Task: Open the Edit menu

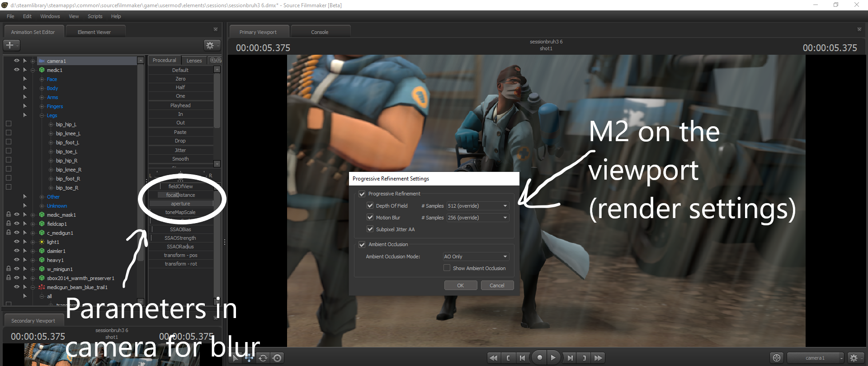Action: pos(27,16)
